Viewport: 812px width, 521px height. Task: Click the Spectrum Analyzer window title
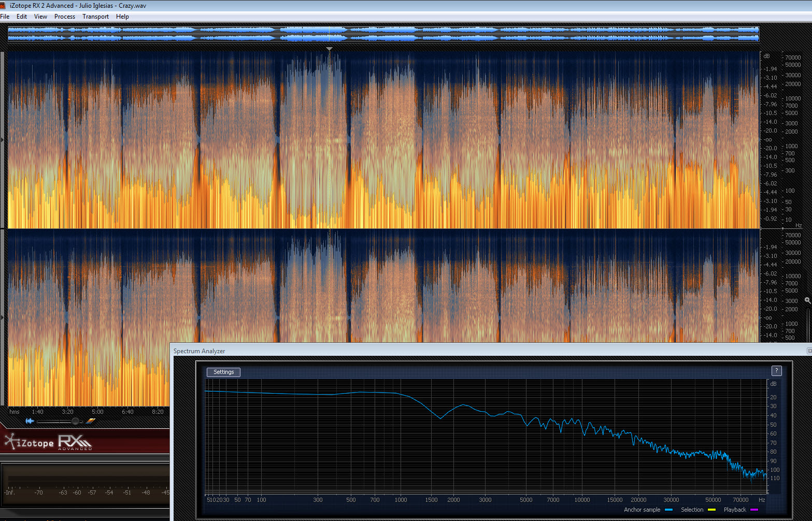(199, 351)
